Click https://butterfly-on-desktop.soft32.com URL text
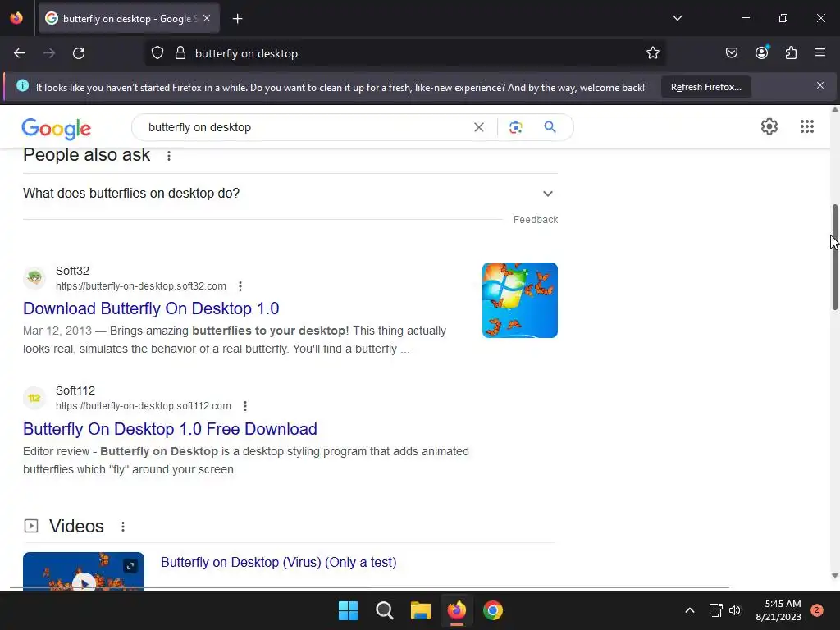This screenshot has width=840, height=630. [141, 286]
